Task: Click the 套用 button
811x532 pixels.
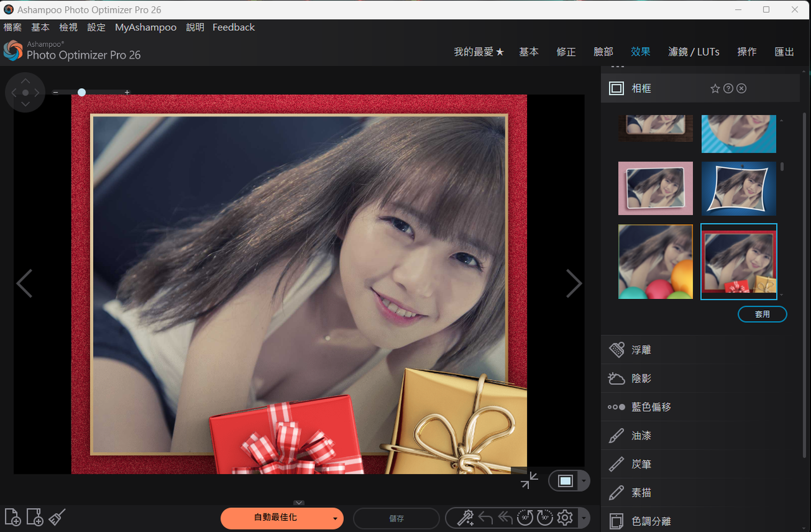Action: (x=762, y=314)
